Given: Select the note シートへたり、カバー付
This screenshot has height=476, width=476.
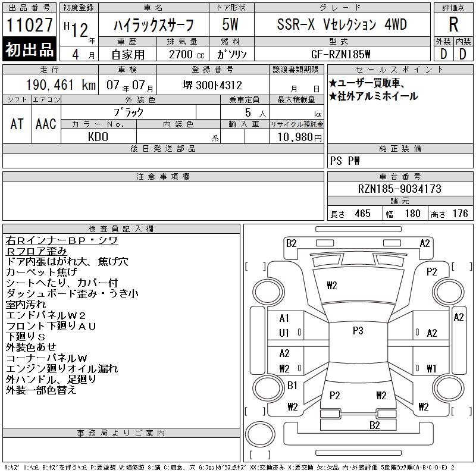Looking at the screenshot, I should pos(62,283).
